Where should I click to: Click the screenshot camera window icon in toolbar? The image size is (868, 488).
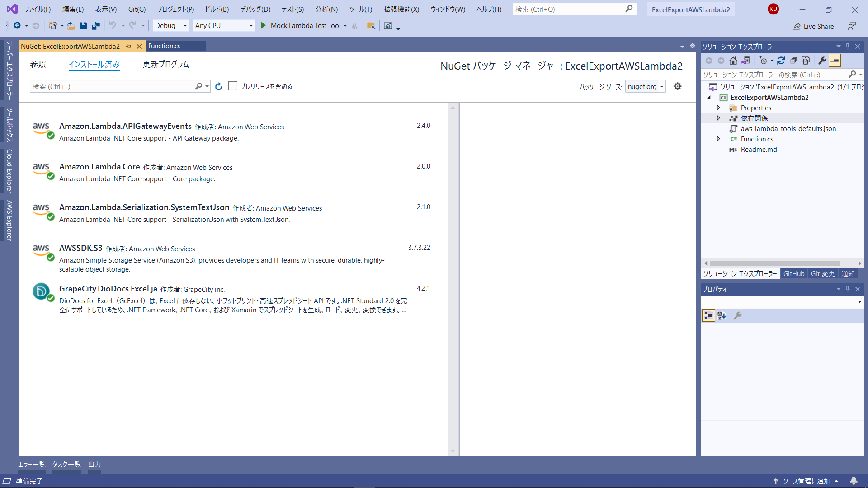coord(388,26)
